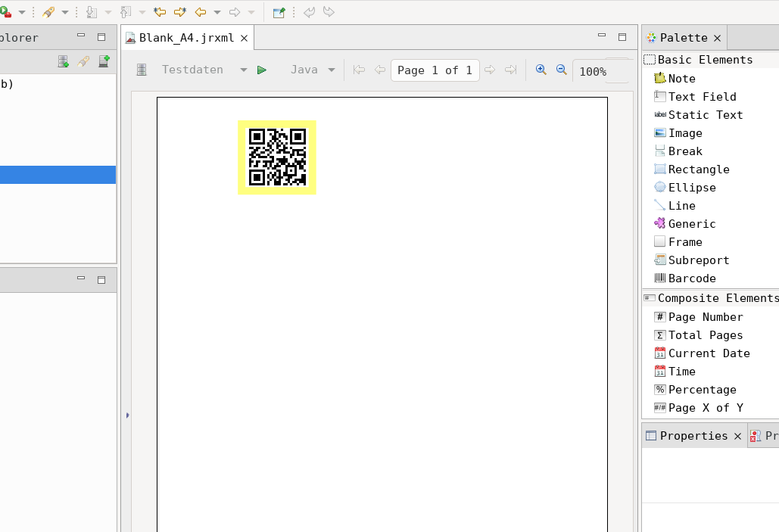Add the Note element from Palette
This screenshot has height=532, width=779.
tap(681, 79)
